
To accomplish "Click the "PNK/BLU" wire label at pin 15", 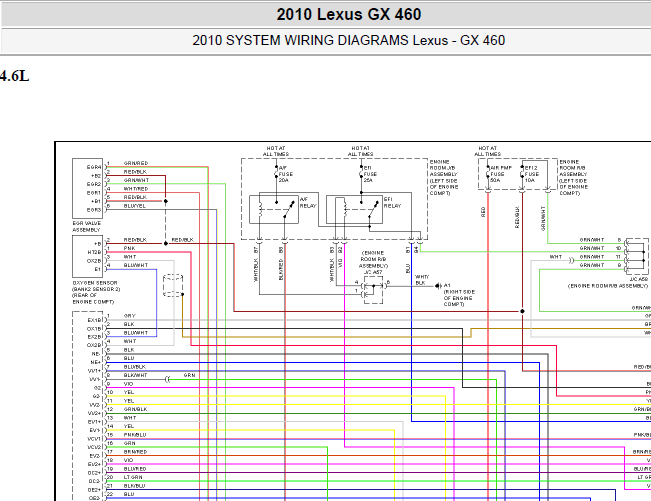I will point(135,435).
